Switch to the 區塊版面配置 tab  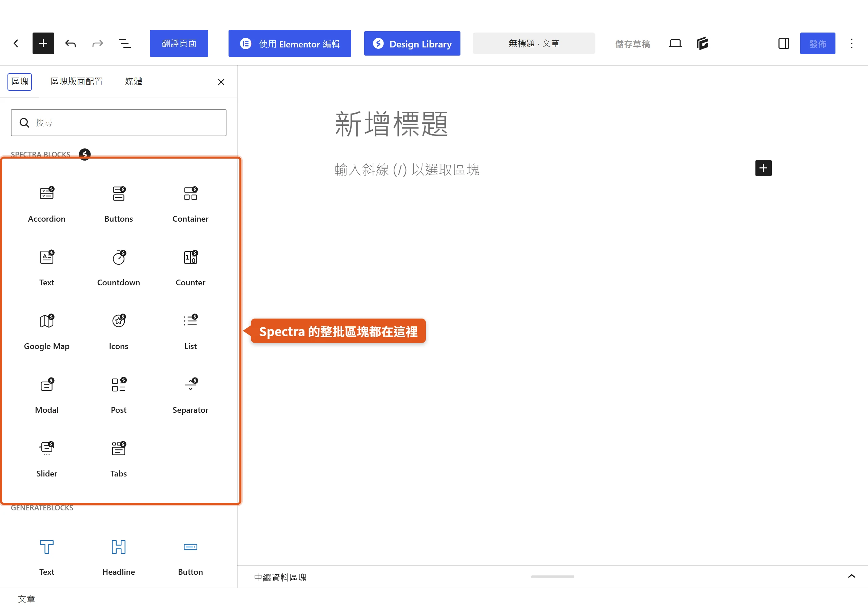tap(77, 82)
